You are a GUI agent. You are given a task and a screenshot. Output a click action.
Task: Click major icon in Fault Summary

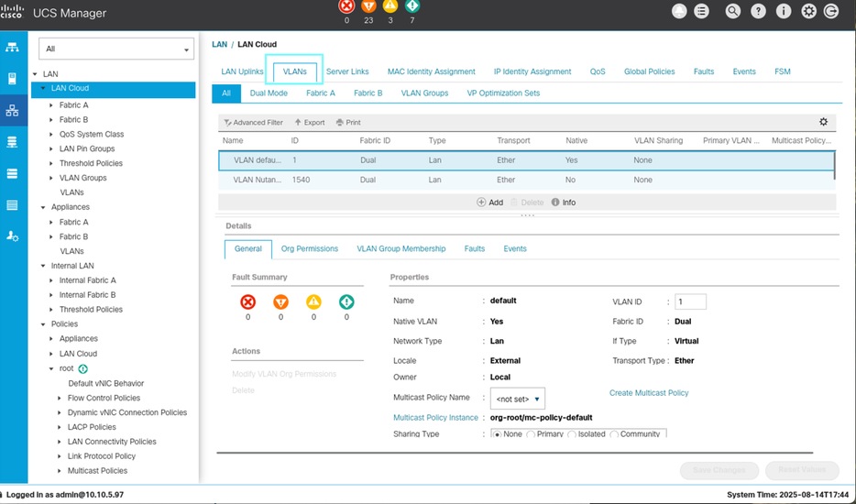coord(280,302)
